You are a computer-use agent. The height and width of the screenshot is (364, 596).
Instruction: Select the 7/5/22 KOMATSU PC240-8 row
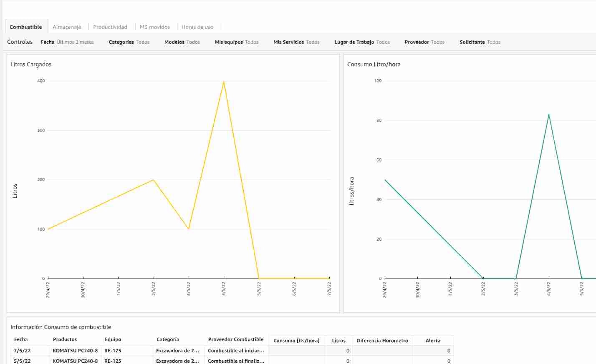tap(232, 351)
